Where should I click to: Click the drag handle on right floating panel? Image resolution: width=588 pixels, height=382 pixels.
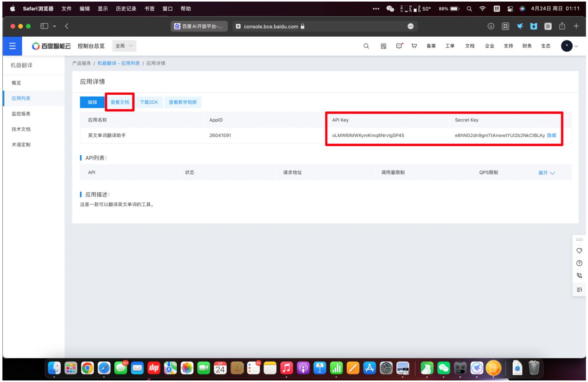pos(579,240)
